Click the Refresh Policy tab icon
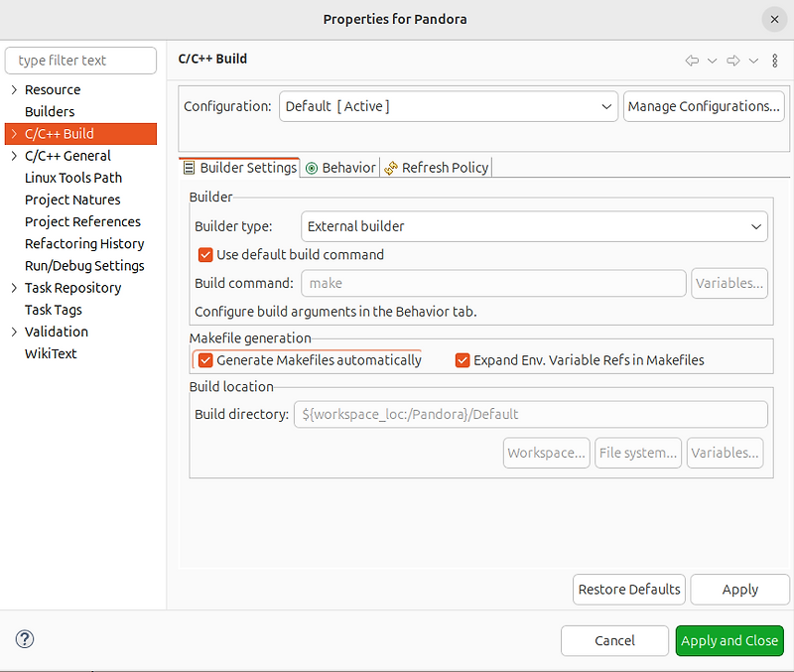The image size is (794, 672). [x=391, y=168]
